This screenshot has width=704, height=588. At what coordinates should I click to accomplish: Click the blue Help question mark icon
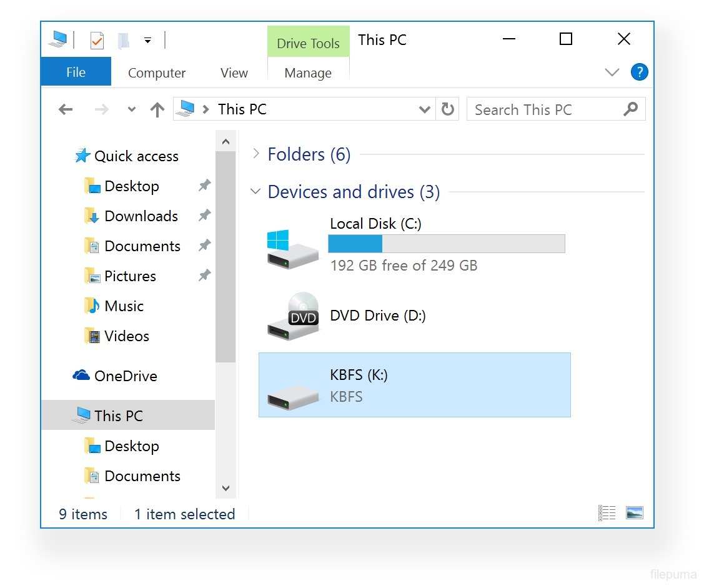coord(639,72)
